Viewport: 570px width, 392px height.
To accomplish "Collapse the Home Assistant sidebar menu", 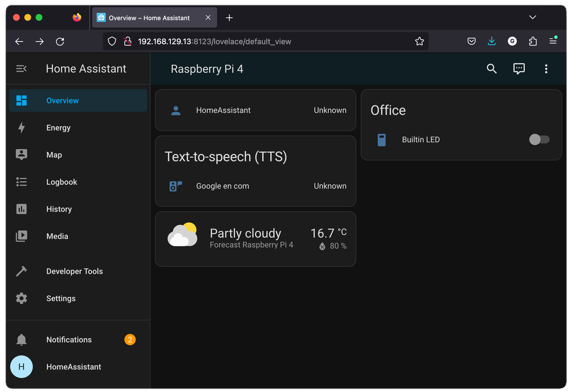I will [21, 69].
